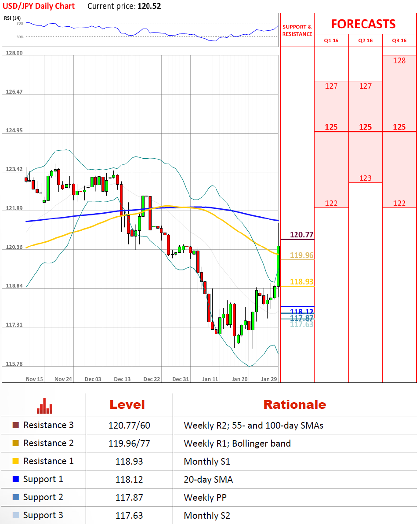Click the 'SUPPORT & RESISTANCE' column header
This screenshot has width=420, height=524.
297,30
